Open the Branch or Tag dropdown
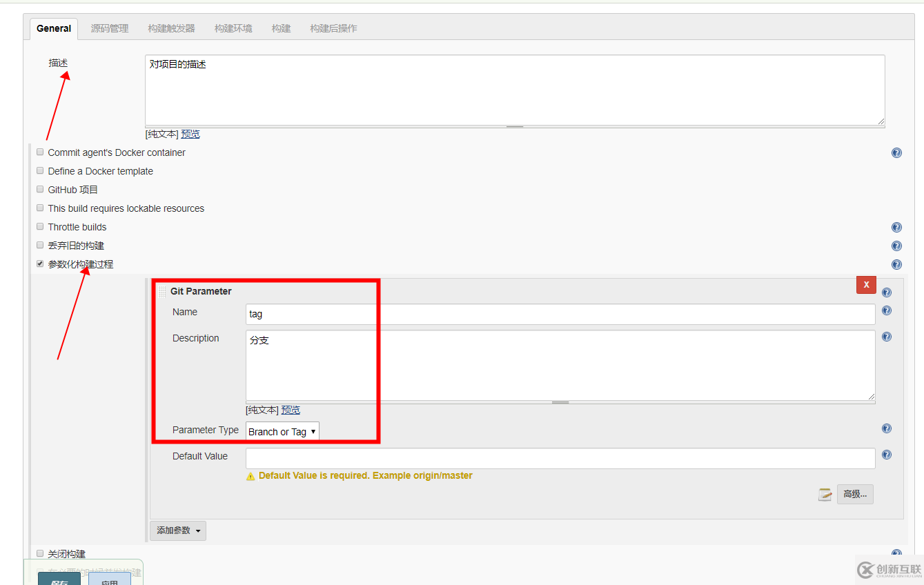 [282, 431]
